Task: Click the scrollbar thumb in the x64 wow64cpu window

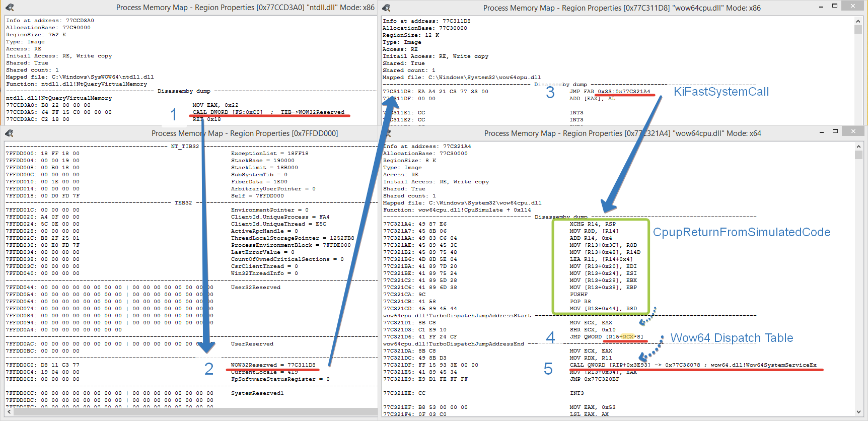Action: [858, 155]
